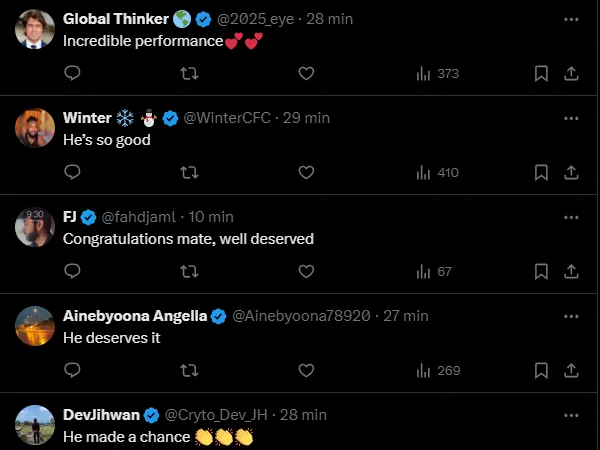Open DevJihwan's profile name
600x450 pixels.
pyautogui.click(x=101, y=414)
